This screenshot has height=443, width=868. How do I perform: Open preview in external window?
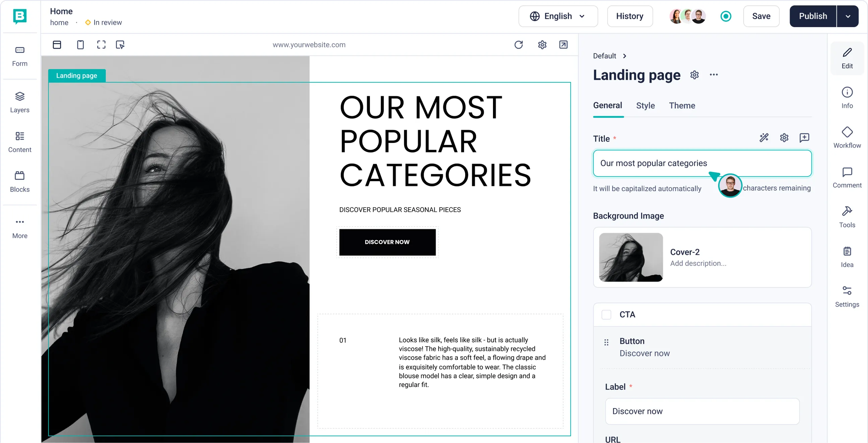(563, 45)
